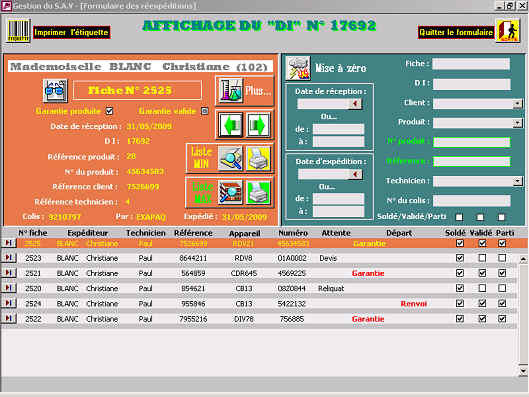529x397 pixels.
Task: Click Quitter le formulaire button
Action: [x=456, y=32]
